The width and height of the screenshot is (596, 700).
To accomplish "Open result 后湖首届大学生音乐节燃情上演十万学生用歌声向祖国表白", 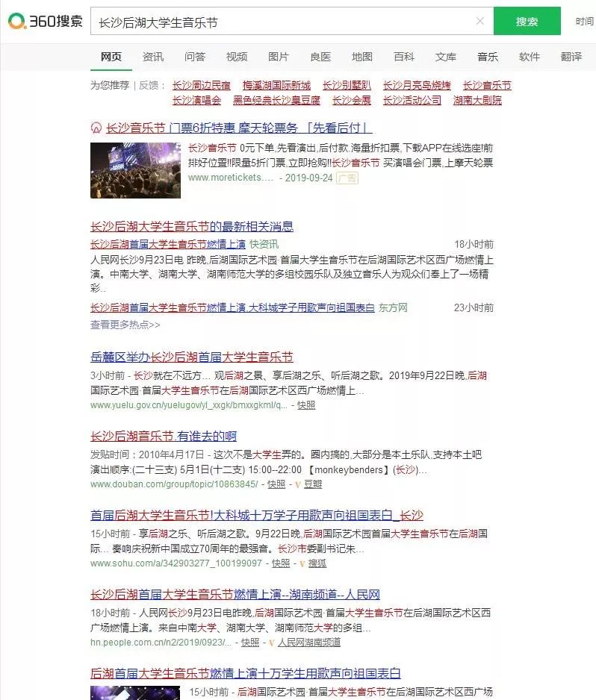I will click(245, 673).
